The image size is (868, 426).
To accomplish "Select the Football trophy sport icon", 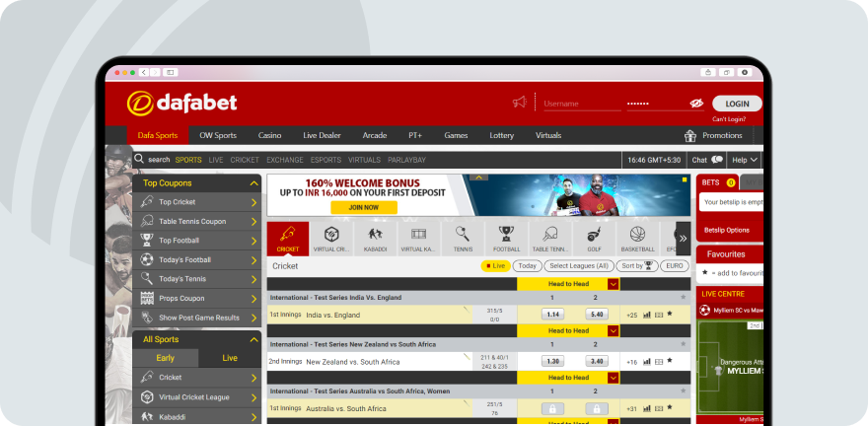I will pos(507,239).
